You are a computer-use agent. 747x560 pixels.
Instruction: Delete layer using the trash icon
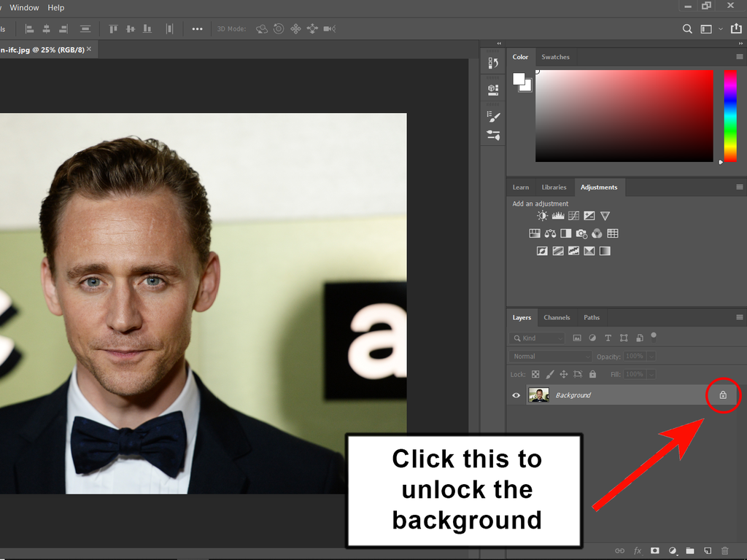pos(724,551)
